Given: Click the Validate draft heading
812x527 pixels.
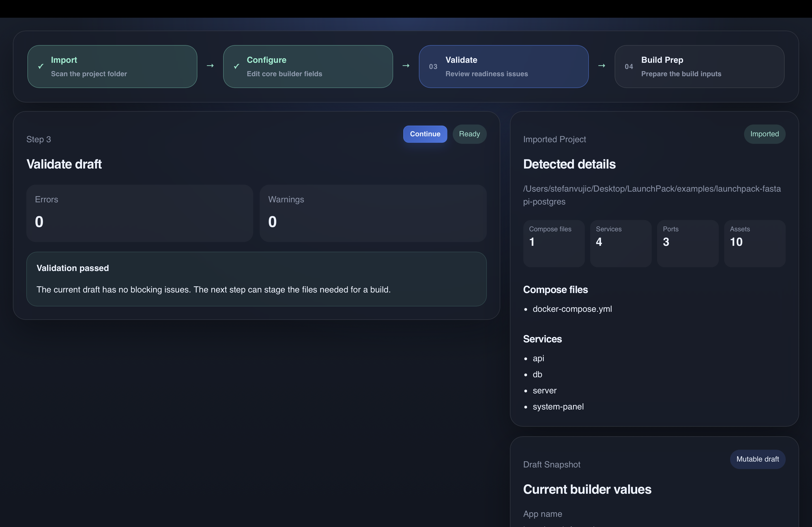Looking at the screenshot, I should [x=64, y=164].
